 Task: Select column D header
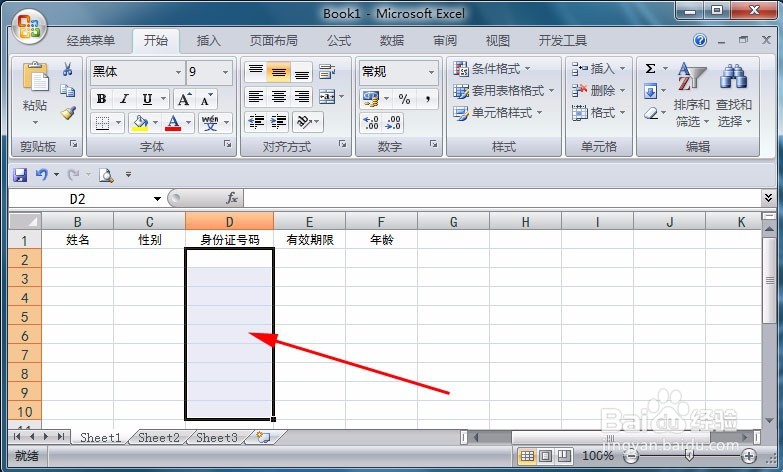point(229,221)
